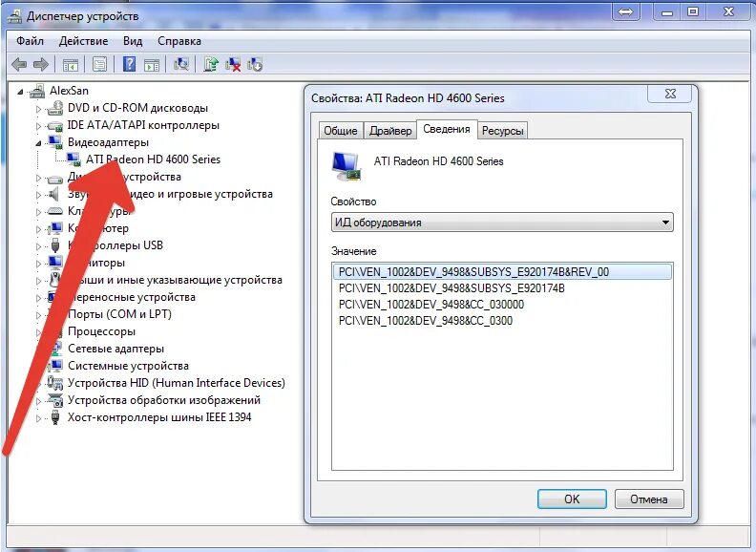This screenshot has height=552, width=756.
Task: Expand the Порты (COM и LPT) node
Action: [38, 314]
